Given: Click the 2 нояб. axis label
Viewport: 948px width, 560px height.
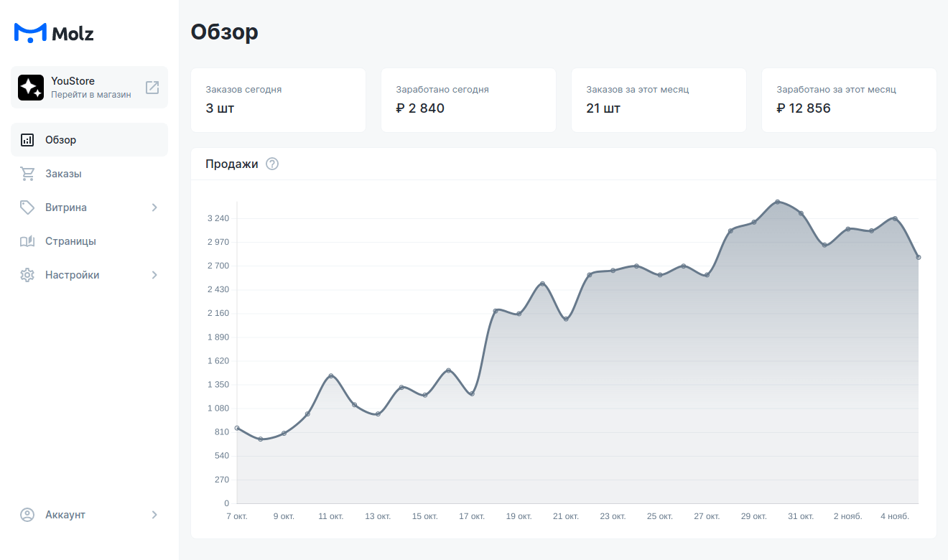Looking at the screenshot, I should click(x=847, y=516).
